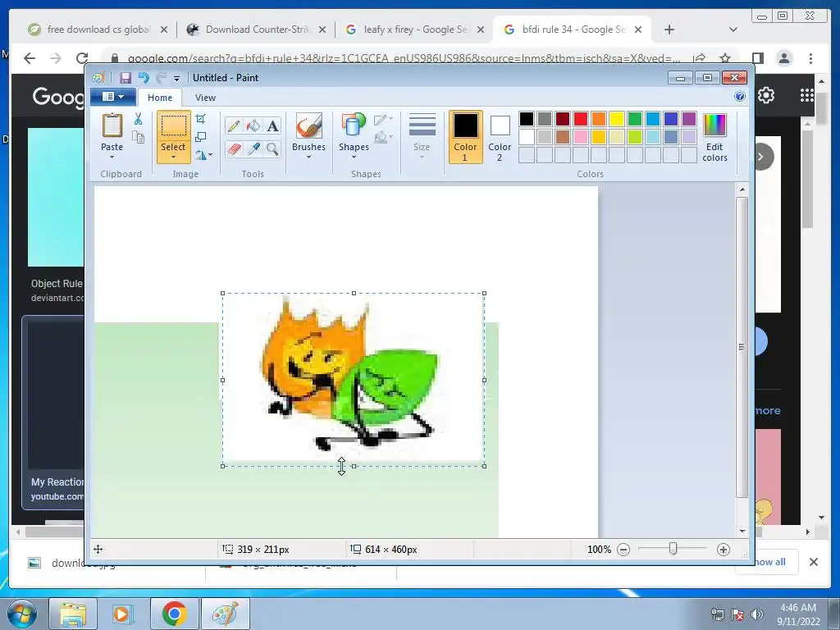Expand the Brushes dropdown arrow
The width and height of the screenshot is (840, 630).
(308, 157)
